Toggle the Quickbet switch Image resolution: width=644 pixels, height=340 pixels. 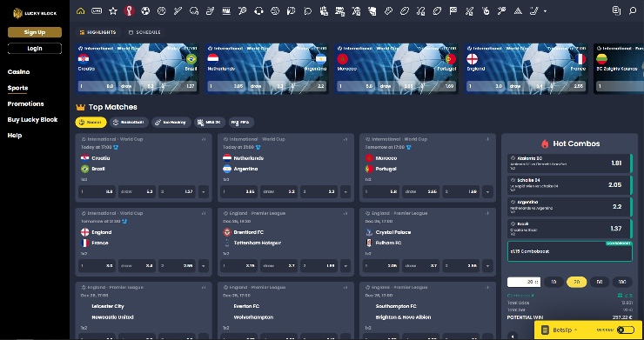[x=626, y=330]
